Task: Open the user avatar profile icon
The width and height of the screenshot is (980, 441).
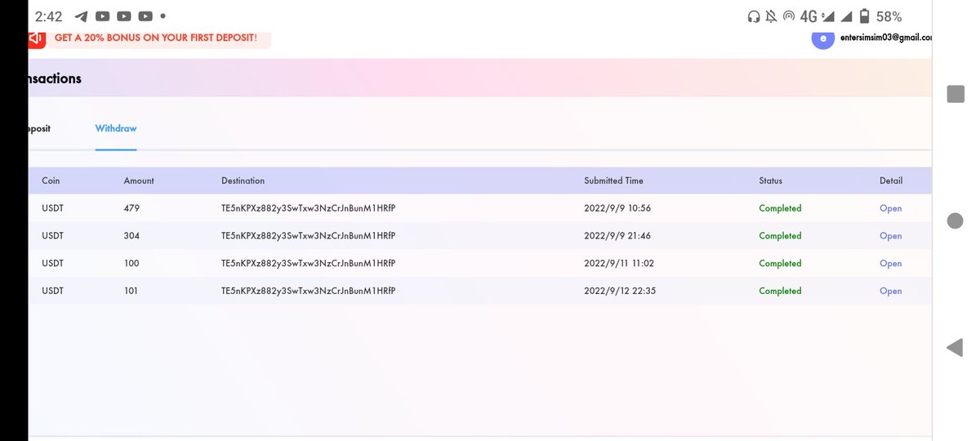Action: click(823, 38)
